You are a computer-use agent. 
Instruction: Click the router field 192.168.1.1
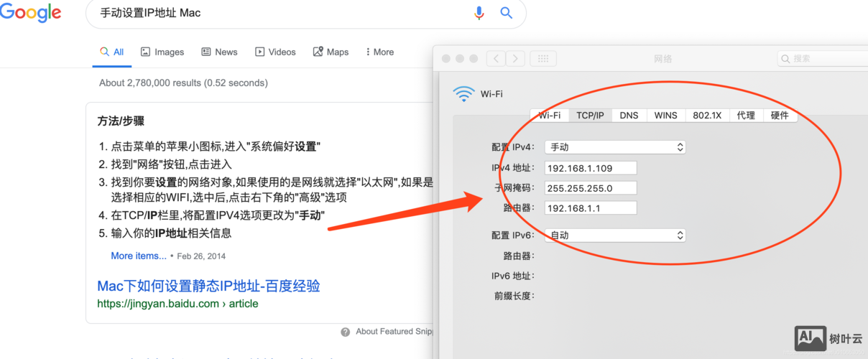[x=591, y=208]
